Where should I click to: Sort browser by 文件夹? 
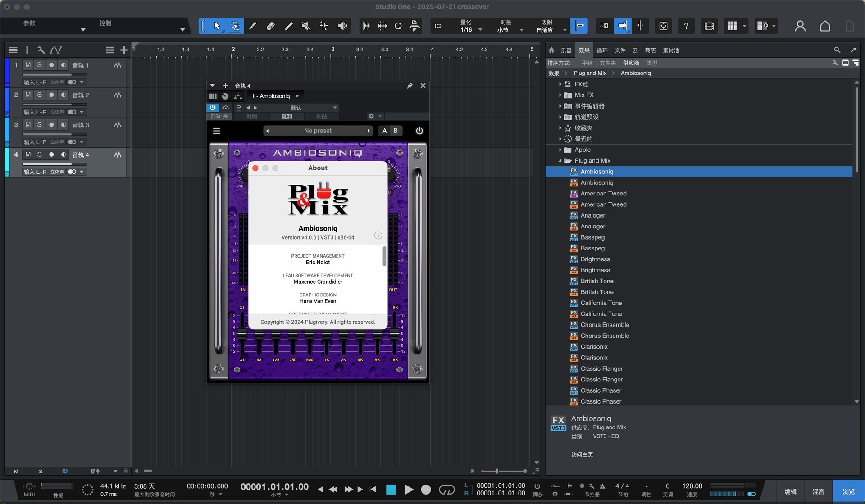point(607,63)
